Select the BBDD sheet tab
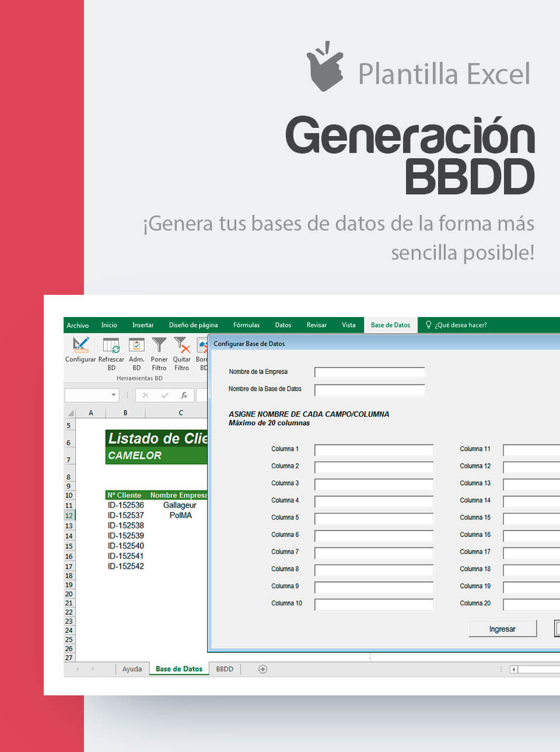 pos(225,669)
